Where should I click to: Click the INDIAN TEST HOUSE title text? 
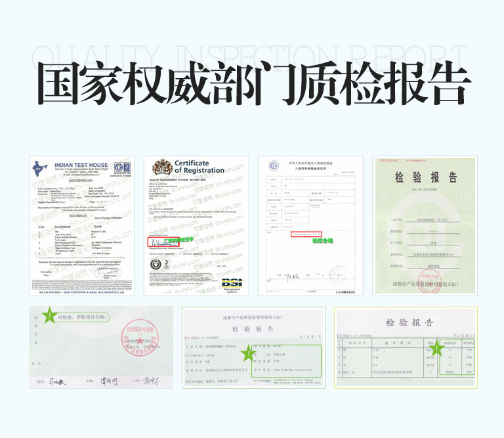point(81,165)
